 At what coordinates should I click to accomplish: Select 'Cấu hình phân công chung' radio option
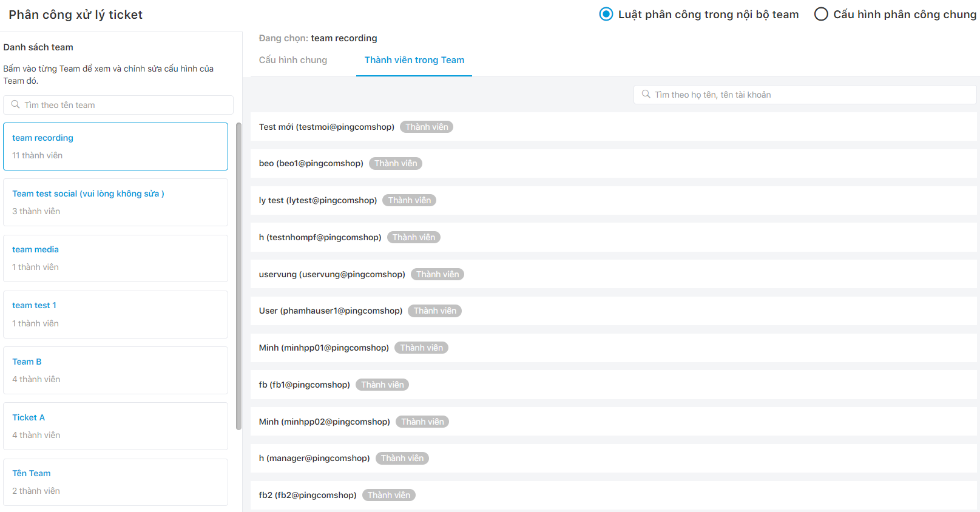[821, 14]
